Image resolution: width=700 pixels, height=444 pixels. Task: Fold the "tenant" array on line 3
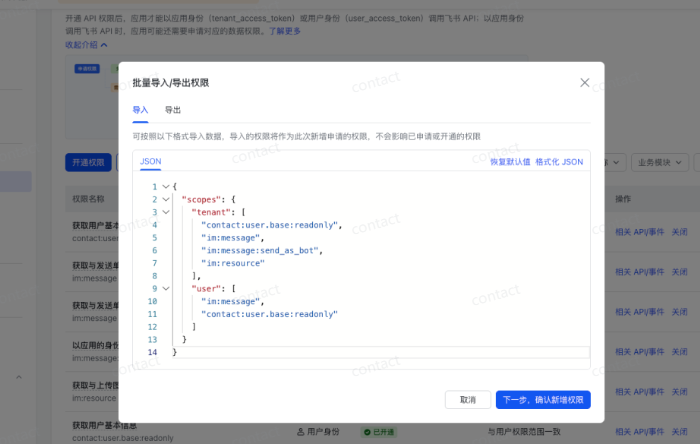[165, 212]
